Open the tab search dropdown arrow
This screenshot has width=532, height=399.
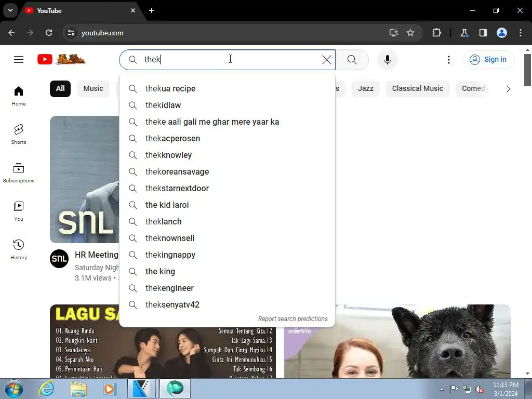pos(10,10)
